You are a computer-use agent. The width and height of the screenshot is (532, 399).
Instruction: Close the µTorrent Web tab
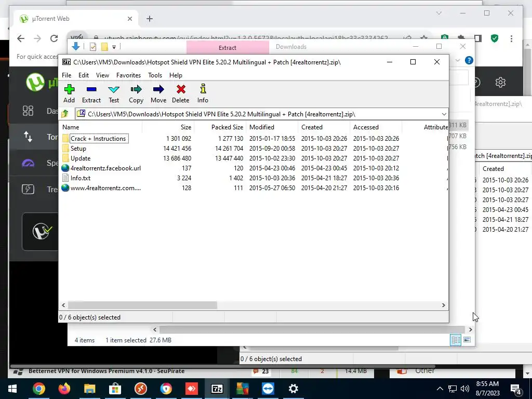tap(129, 19)
